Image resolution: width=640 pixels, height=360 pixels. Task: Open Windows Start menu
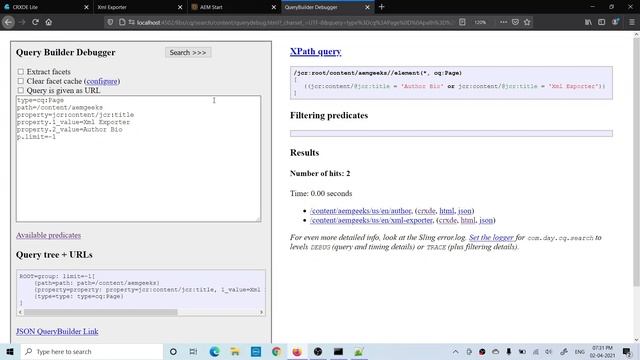click(x=10, y=351)
